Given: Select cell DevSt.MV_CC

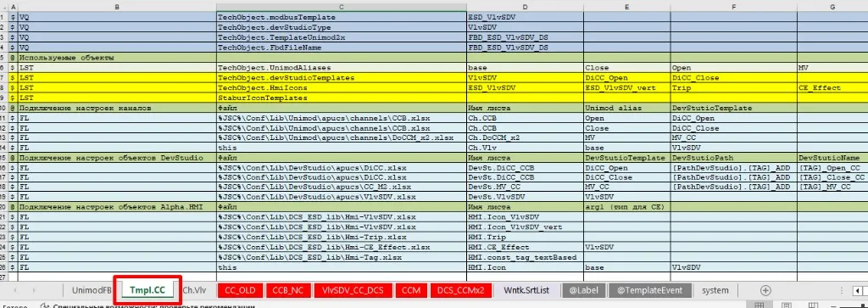Looking at the screenshot, I should 525,188.
